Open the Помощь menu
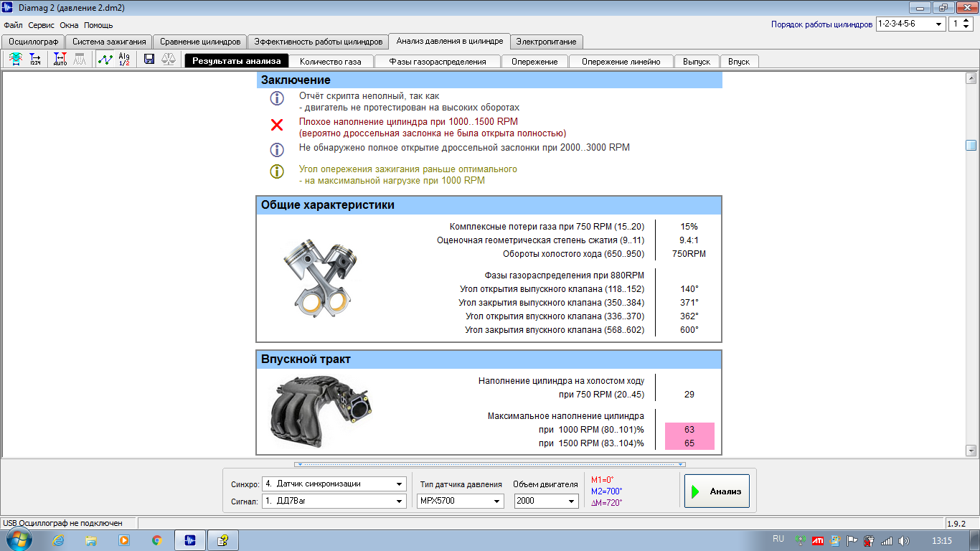The image size is (980, 551). 98,24
